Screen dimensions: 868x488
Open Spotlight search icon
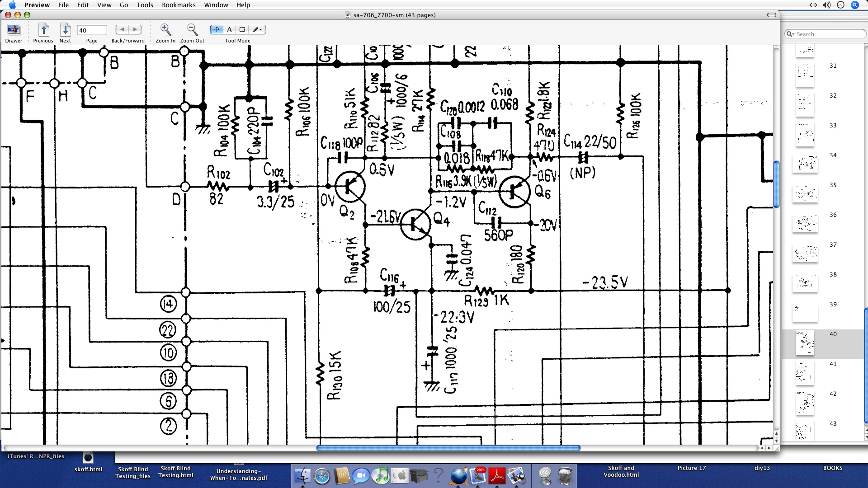point(855,5)
